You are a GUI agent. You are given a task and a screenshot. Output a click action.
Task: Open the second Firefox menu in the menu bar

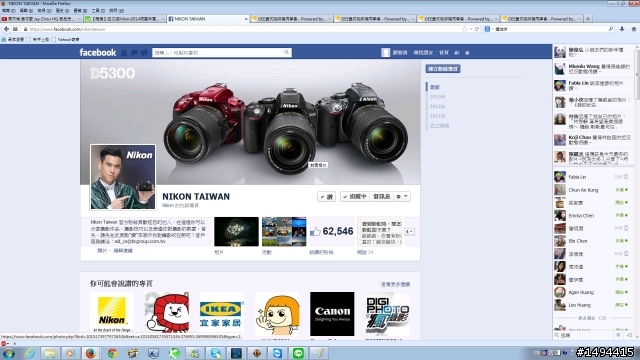26,11
